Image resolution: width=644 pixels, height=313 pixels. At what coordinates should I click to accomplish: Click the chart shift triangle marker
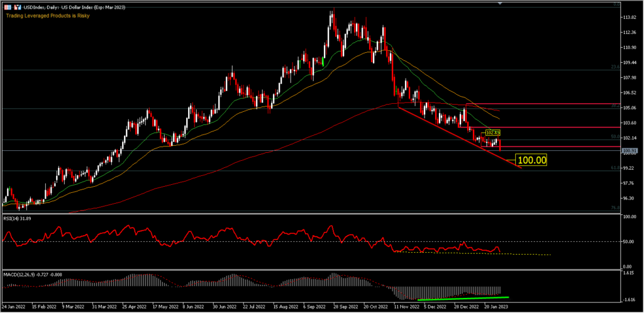(501, 4)
